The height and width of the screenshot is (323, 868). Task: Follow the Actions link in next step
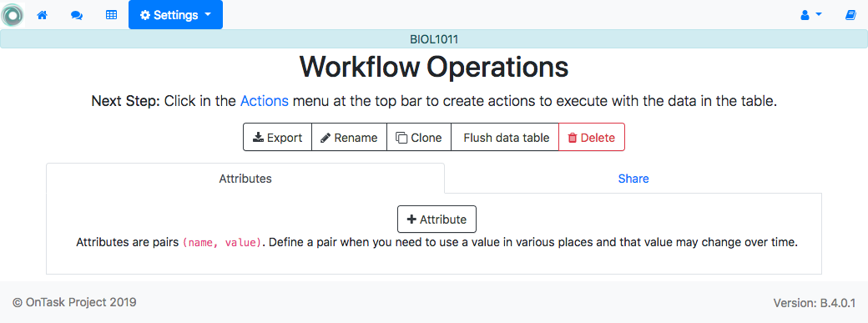click(x=264, y=101)
